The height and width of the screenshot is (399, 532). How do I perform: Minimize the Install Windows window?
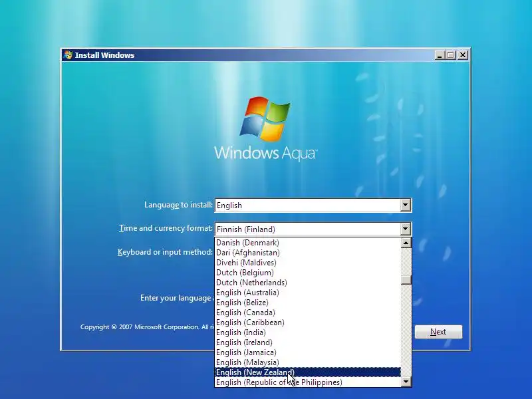(440, 55)
